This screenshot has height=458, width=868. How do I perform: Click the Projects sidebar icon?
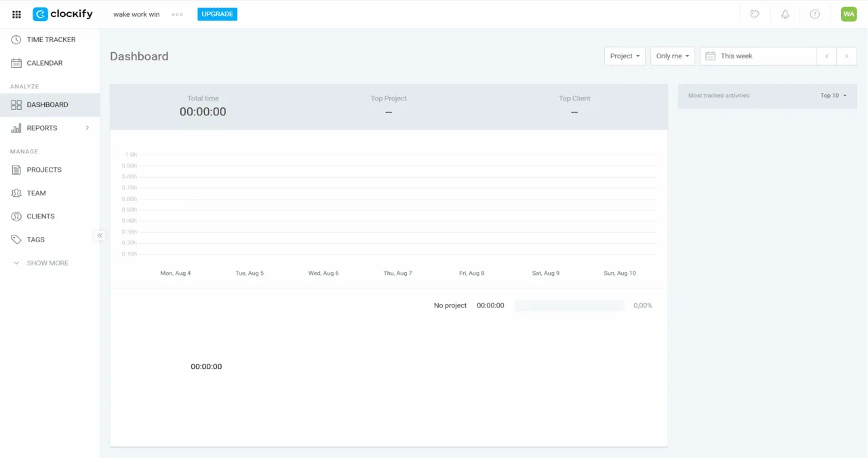[16, 170]
